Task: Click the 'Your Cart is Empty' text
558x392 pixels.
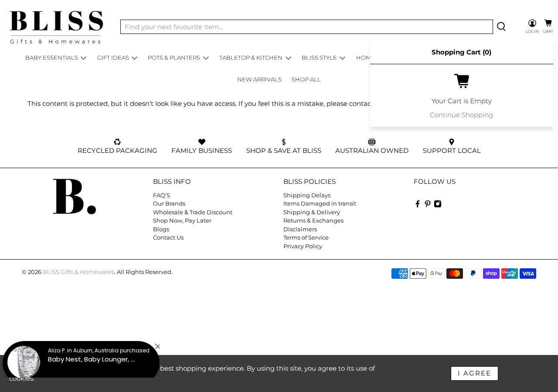Action: click(x=461, y=101)
